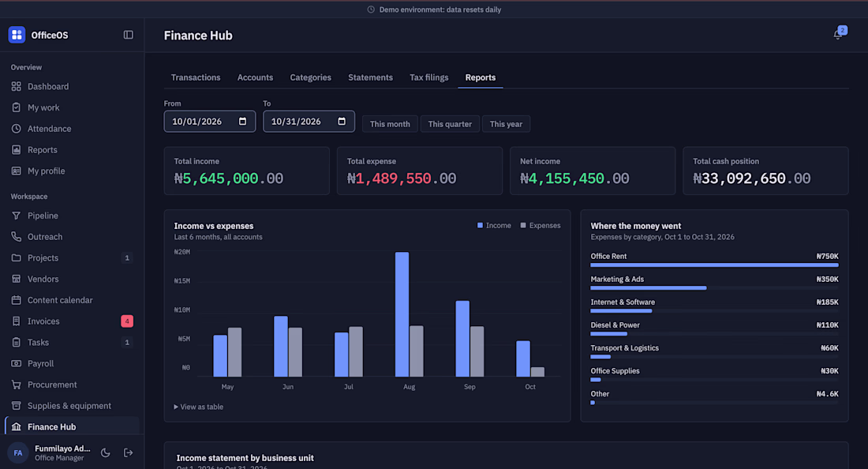Go to the Tax filings tab

click(x=429, y=77)
